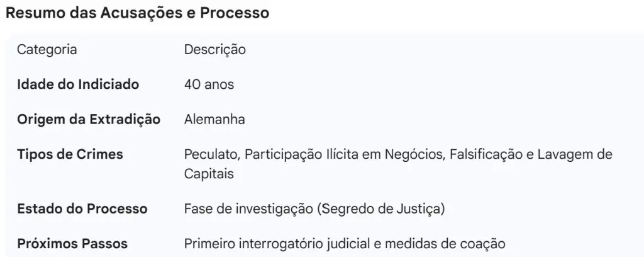Click the word 'Processo' in the heading
Screen dimensions: 644x257
click(235, 13)
